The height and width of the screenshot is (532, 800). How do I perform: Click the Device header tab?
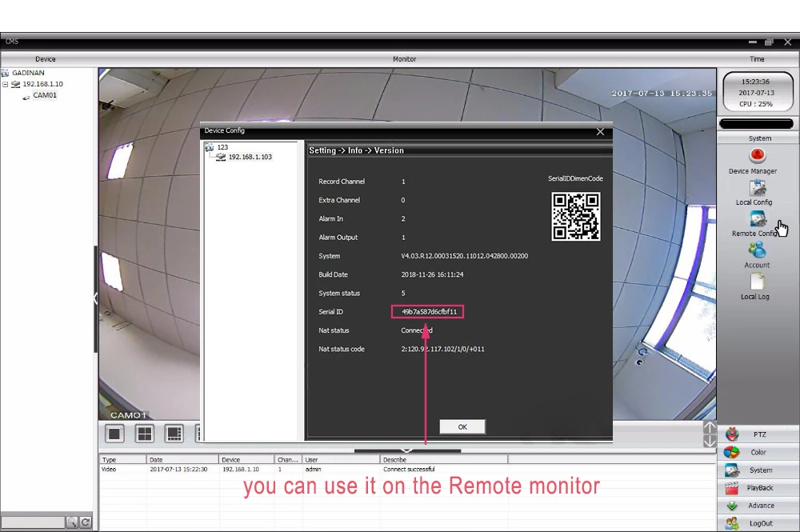[x=46, y=59]
